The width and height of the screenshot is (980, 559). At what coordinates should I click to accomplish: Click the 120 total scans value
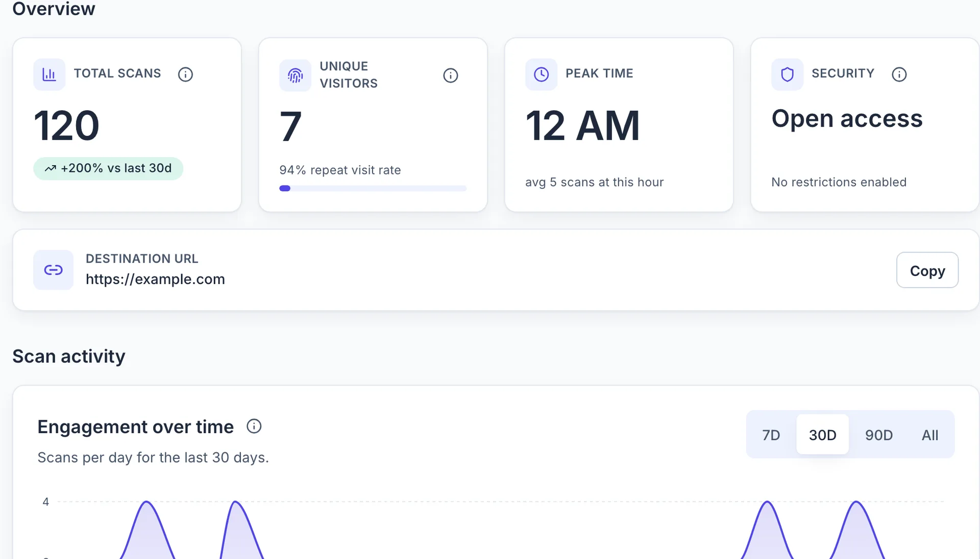click(66, 125)
